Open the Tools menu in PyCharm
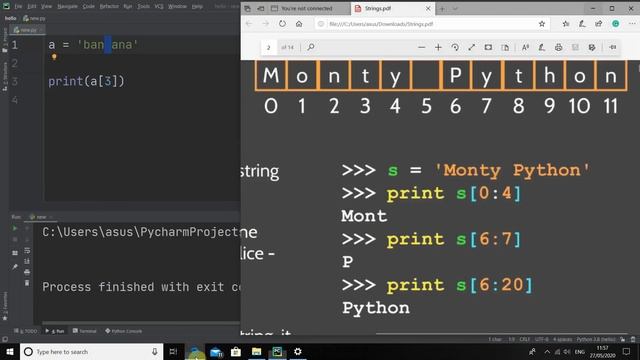The height and width of the screenshot is (360, 640). pos(143,7)
